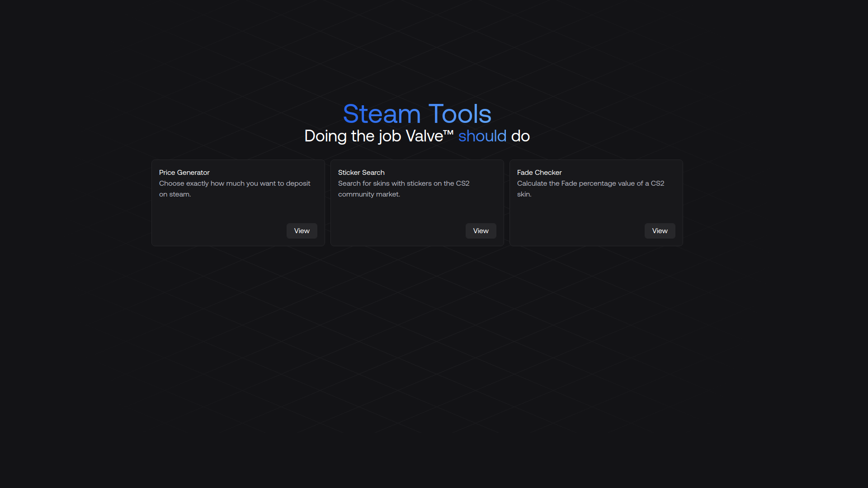Image resolution: width=868 pixels, height=488 pixels.
Task: Open the Price Generator View button
Action: [302, 231]
